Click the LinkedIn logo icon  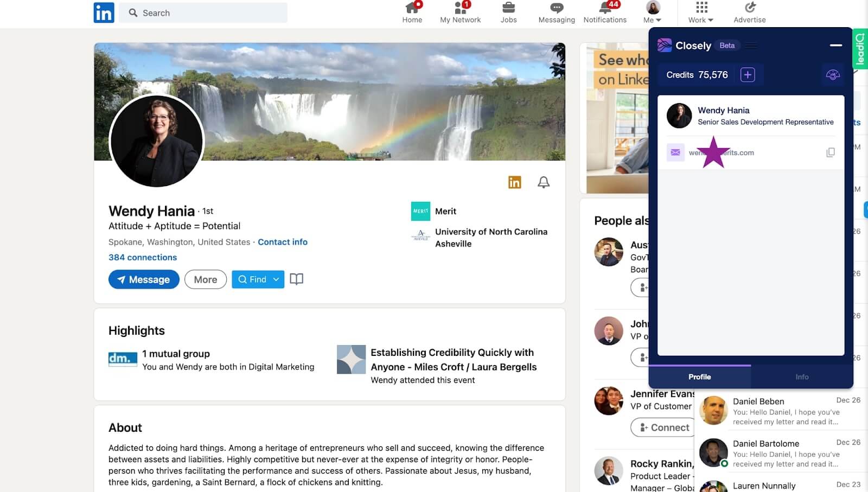104,12
